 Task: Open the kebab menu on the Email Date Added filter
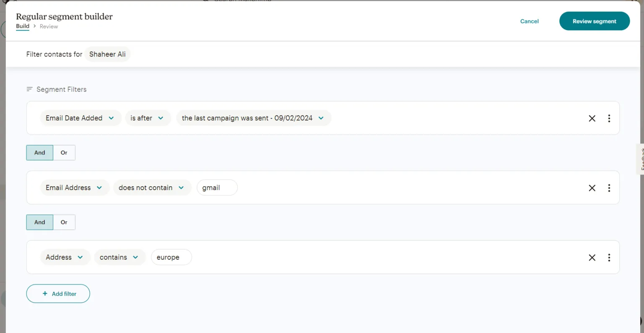click(609, 118)
